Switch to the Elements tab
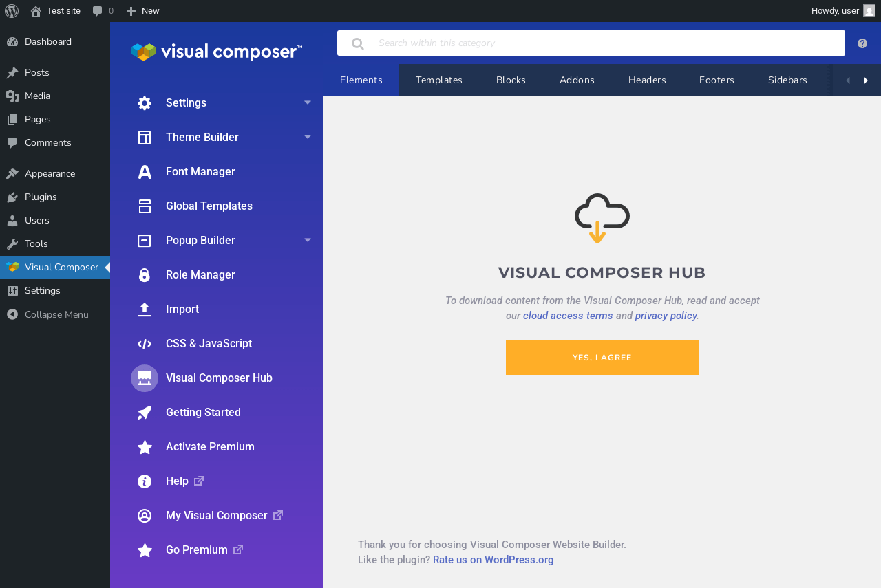Image resolution: width=881 pixels, height=588 pixels. 361,80
